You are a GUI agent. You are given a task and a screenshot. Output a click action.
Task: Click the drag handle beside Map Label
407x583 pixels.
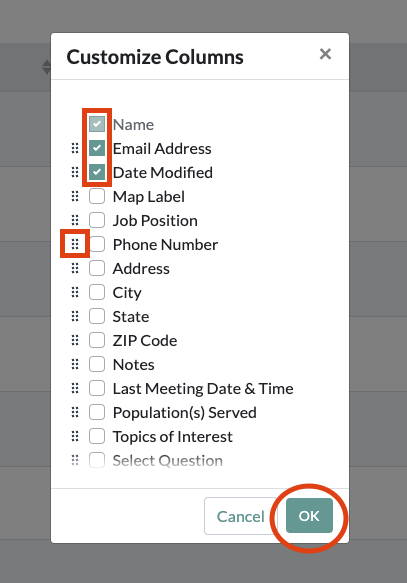click(x=75, y=196)
